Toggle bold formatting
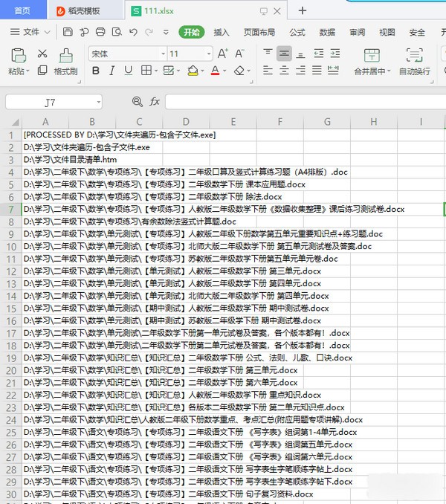Viewport: 446px width, 504px height. pyautogui.click(x=95, y=71)
